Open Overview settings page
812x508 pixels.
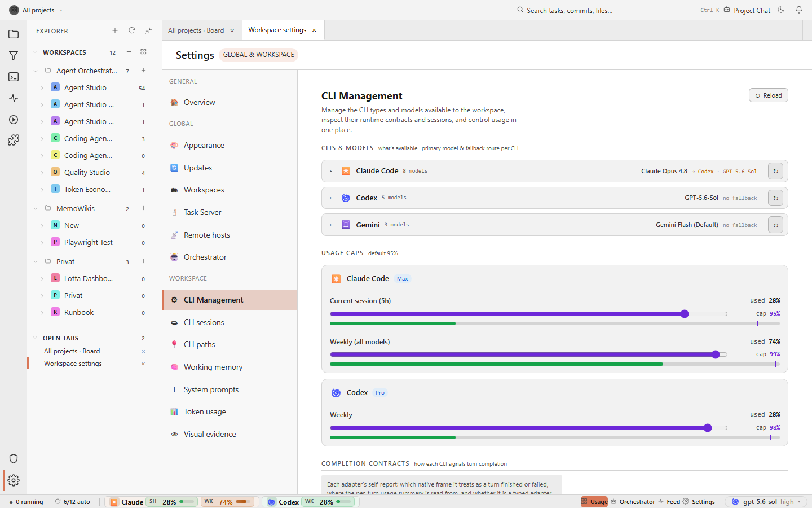click(x=230, y=103)
